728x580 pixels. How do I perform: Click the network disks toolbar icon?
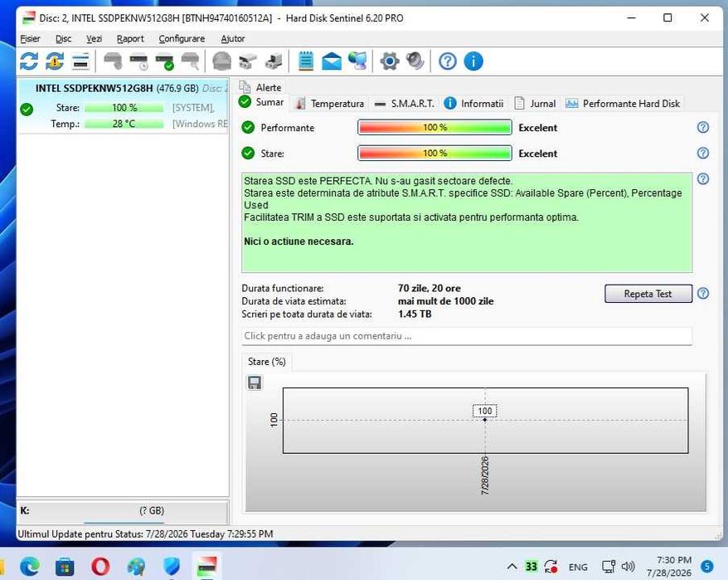tap(248, 61)
